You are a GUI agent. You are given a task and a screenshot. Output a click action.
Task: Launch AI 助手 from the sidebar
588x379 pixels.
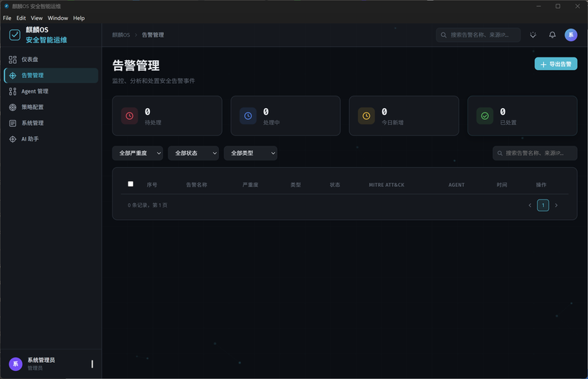point(51,139)
